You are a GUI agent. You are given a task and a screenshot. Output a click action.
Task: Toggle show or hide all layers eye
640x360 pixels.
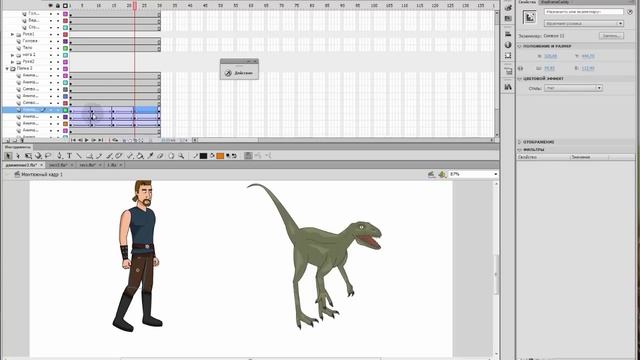coord(51,6)
